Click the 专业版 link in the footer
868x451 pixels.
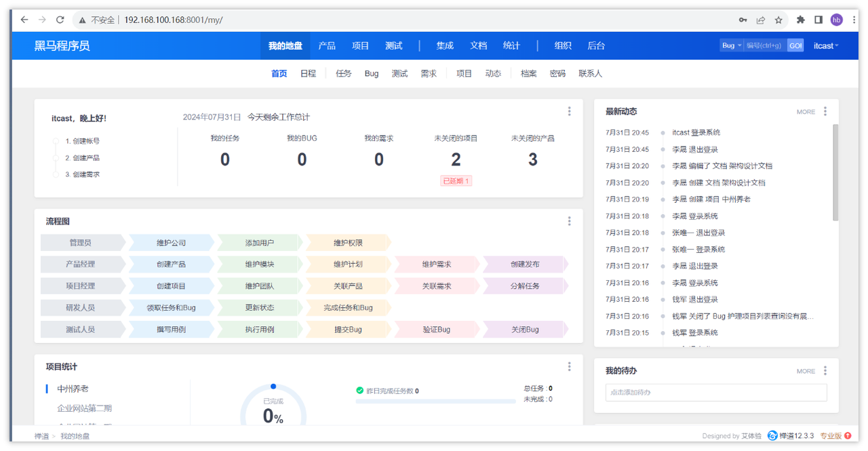831,436
